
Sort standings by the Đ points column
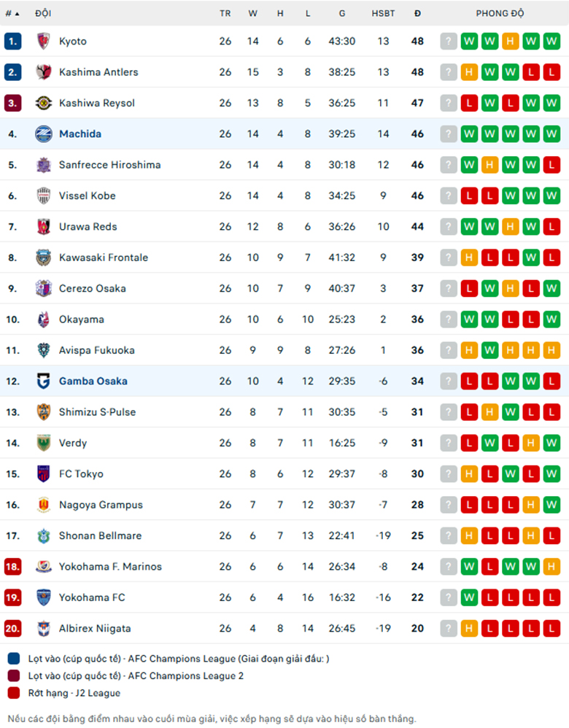tap(417, 13)
